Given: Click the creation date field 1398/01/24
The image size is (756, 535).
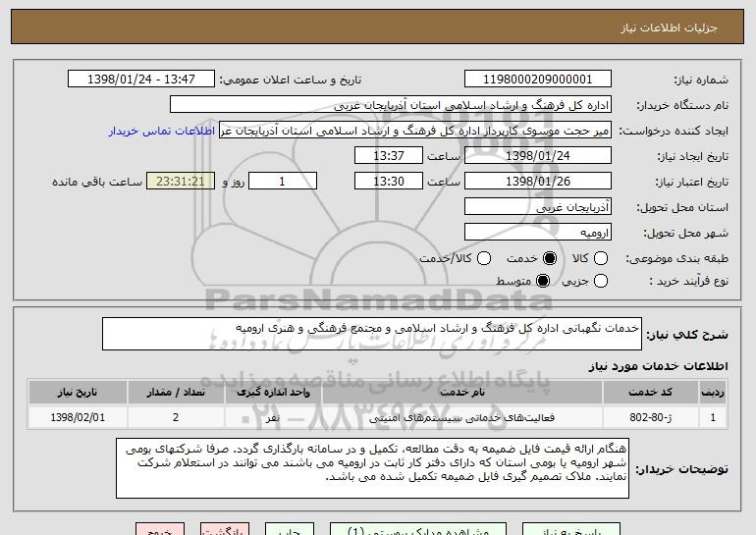Looking at the screenshot, I should click(538, 156).
